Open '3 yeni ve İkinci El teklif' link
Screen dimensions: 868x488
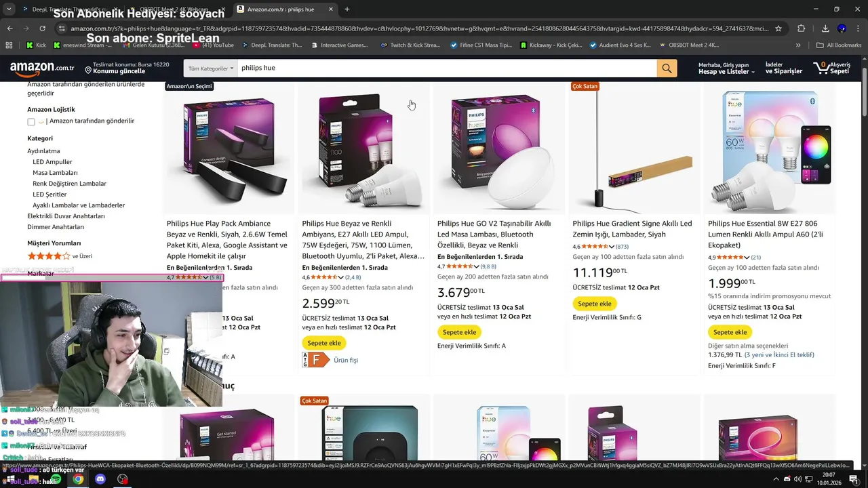click(780, 354)
